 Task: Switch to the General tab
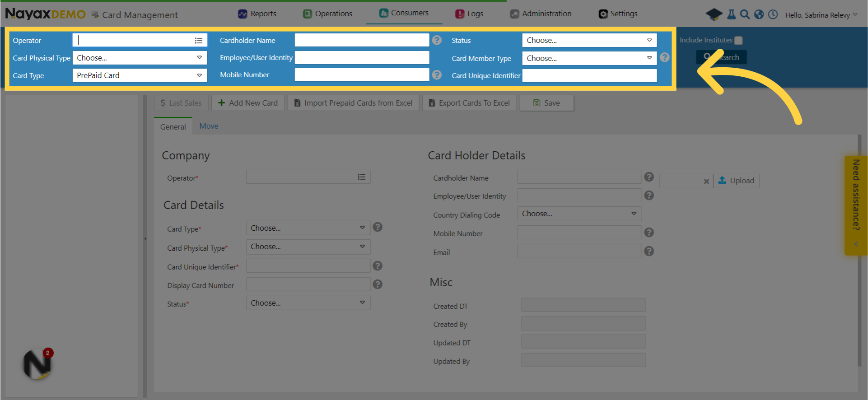tap(173, 126)
